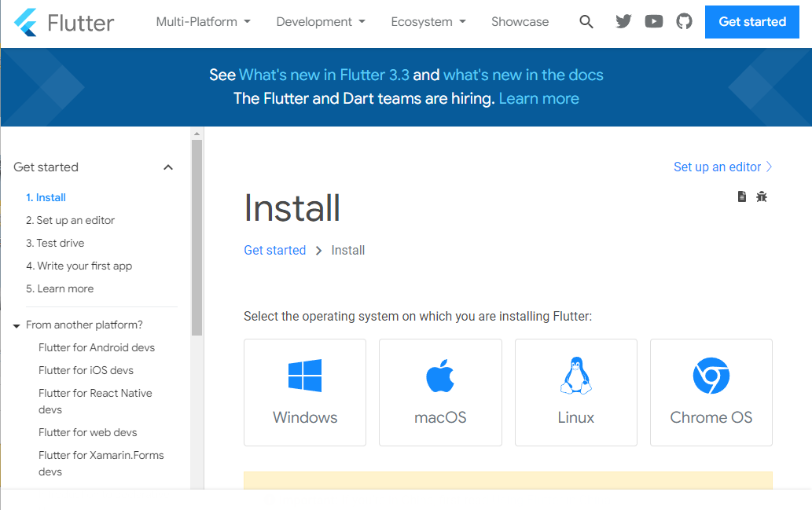Open Flutter's GitHub repository icon

684,22
